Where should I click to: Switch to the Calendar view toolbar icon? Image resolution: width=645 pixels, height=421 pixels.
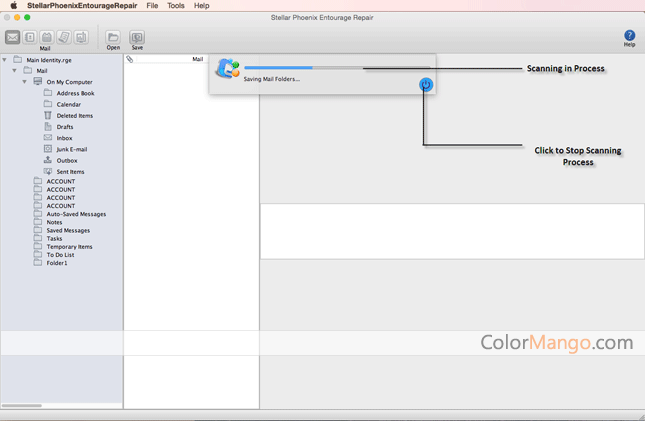click(x=47, y=37)
